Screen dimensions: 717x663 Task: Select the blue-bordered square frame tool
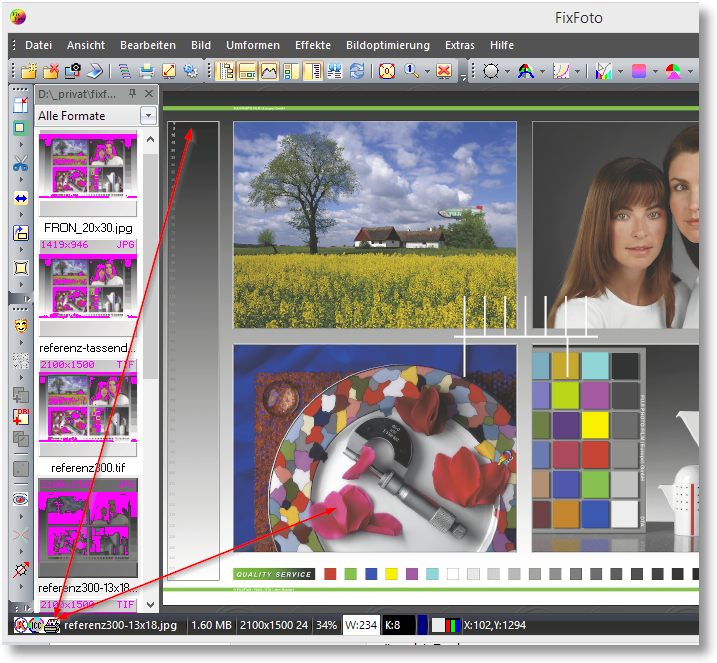21,128
